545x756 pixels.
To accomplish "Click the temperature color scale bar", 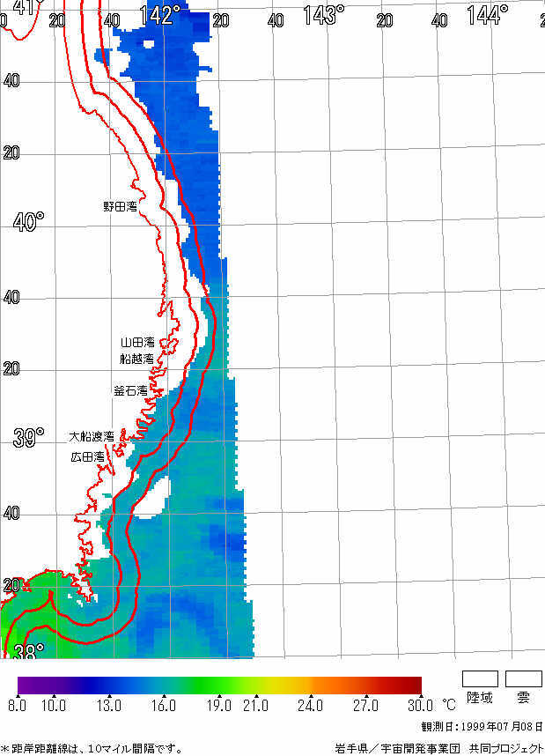I will (x=219, y=686).
